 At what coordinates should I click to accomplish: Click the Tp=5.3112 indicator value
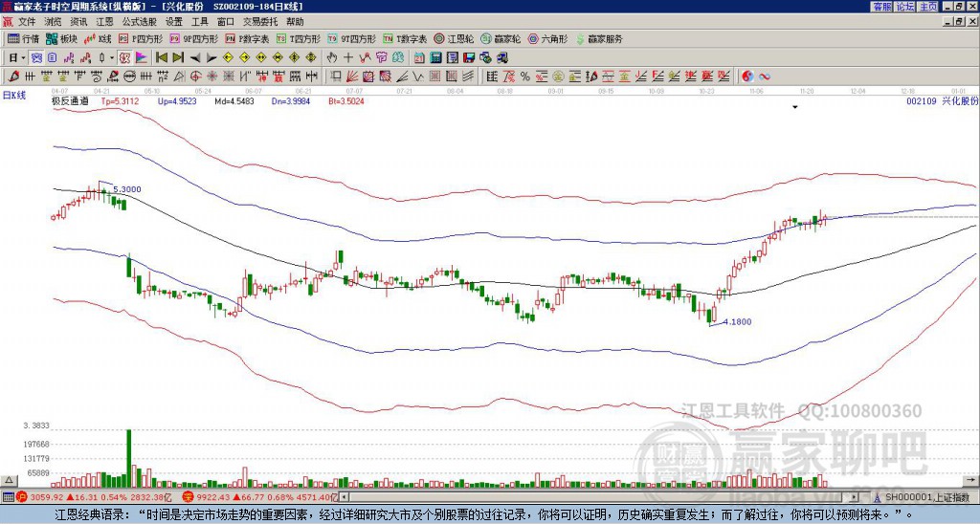(x=120, y=100)
